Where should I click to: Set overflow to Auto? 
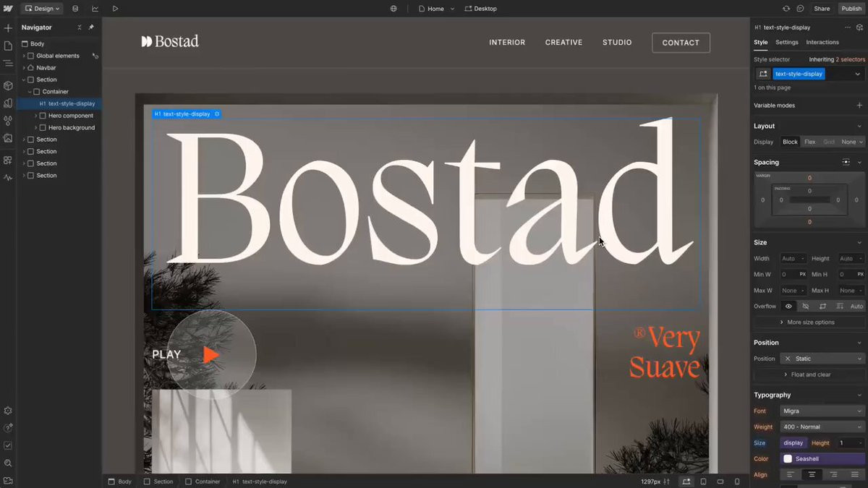coord(856,307)
